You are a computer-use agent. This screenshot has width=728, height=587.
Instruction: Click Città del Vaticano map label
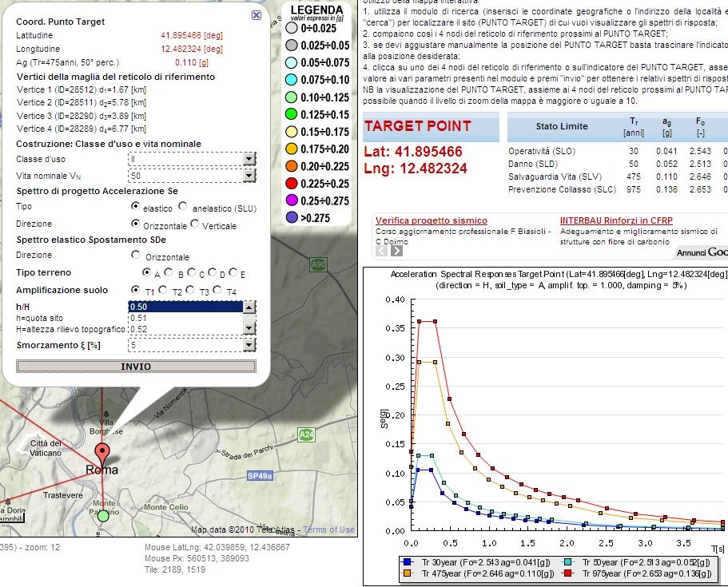pyautogui.click(x=46, y=448)
